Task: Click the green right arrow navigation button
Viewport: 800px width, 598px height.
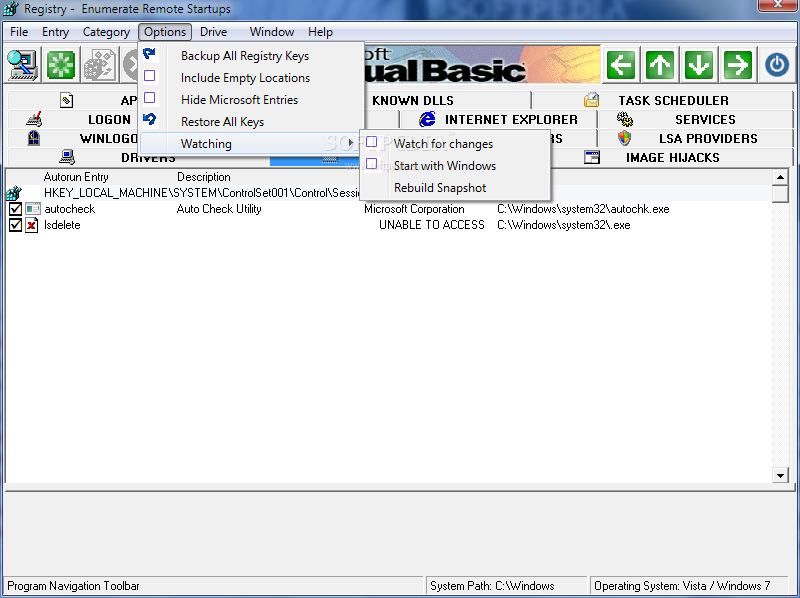Action: point(737,65)
